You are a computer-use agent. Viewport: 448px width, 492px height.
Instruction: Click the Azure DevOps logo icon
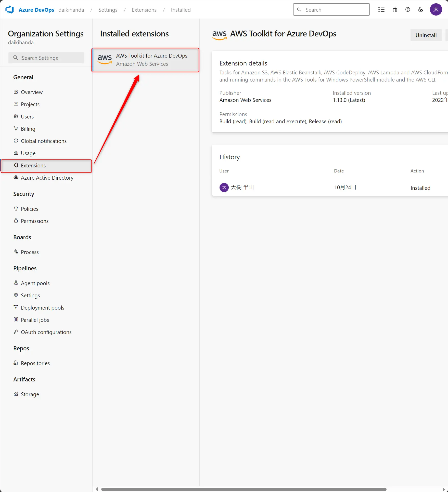[10, 10]
